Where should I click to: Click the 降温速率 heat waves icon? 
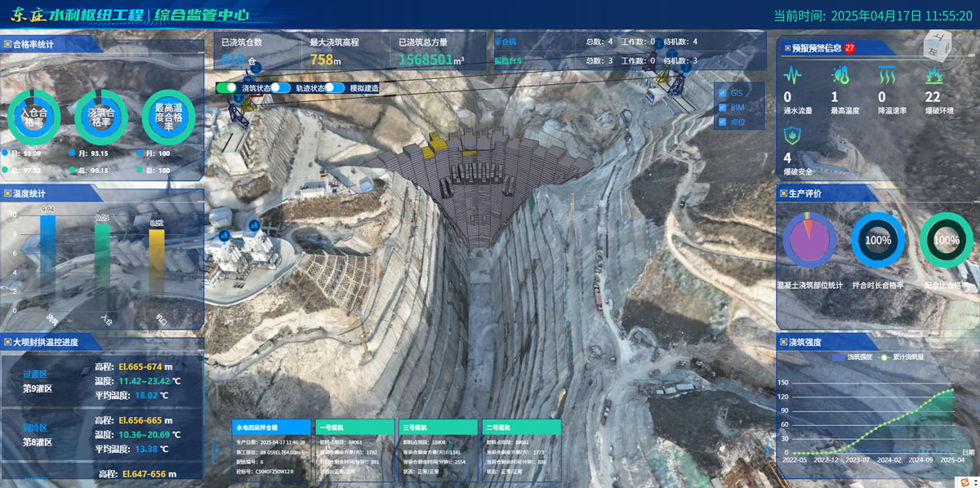click(x=887, y=76)
